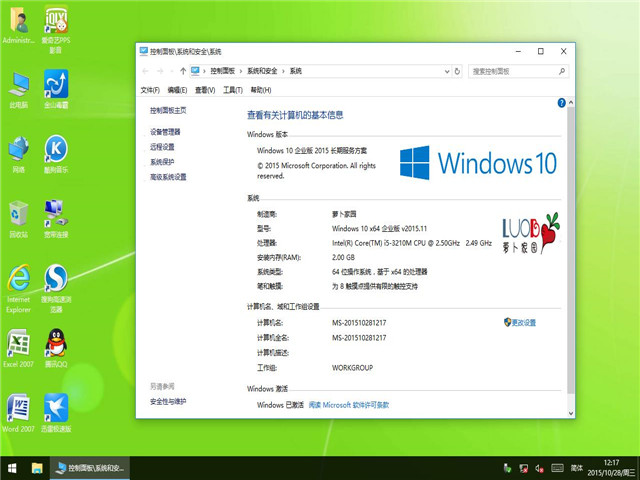
Task: Expand the chevron after 系统和安全 in the breadcrumb
Action: (283, 71)
